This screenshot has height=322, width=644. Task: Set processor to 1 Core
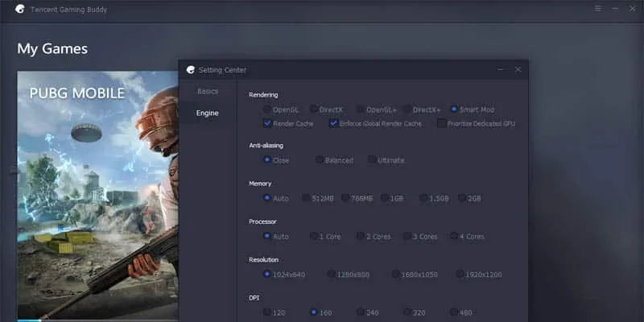click(314, 236)
